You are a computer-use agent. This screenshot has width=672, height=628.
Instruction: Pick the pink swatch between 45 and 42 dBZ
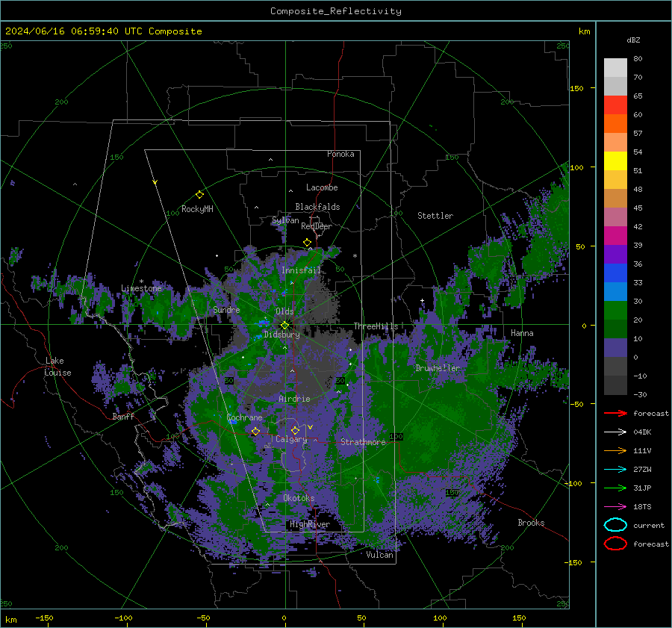(x=615, y=217)
